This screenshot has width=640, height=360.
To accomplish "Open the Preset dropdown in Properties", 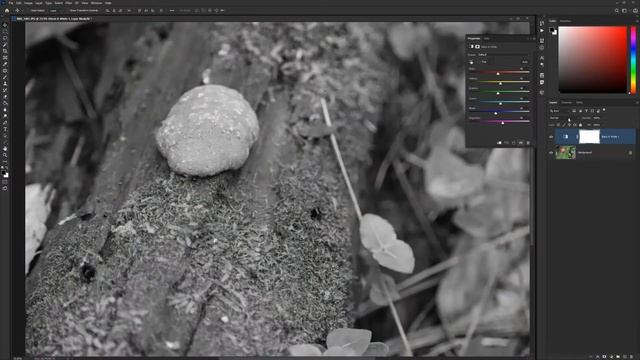I will 503,55.
